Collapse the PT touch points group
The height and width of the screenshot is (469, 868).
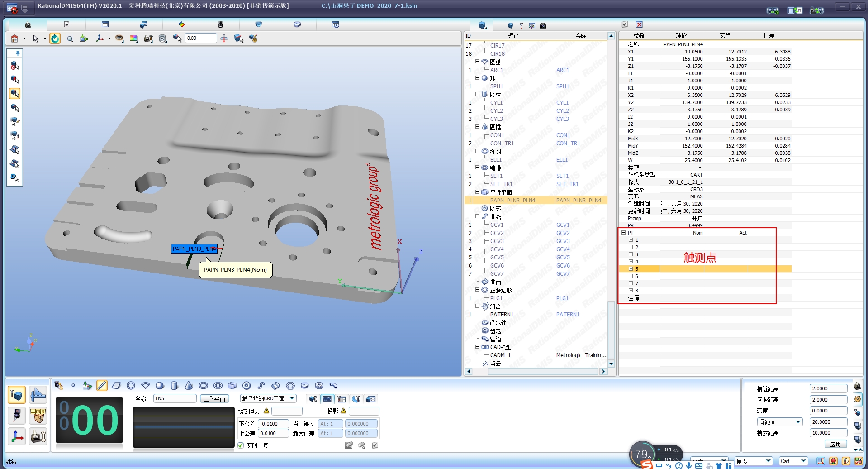click(x=623, y=233)
